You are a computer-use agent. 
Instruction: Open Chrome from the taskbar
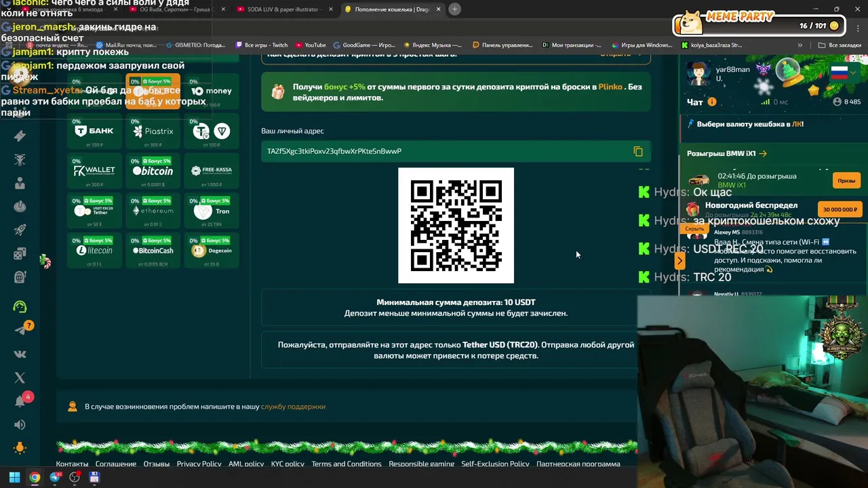click(35, 477)
